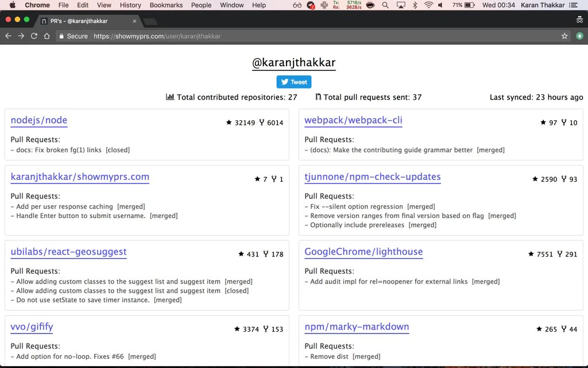Click 'Remove version ranges from final version' PR

click(x=397, y=216)
